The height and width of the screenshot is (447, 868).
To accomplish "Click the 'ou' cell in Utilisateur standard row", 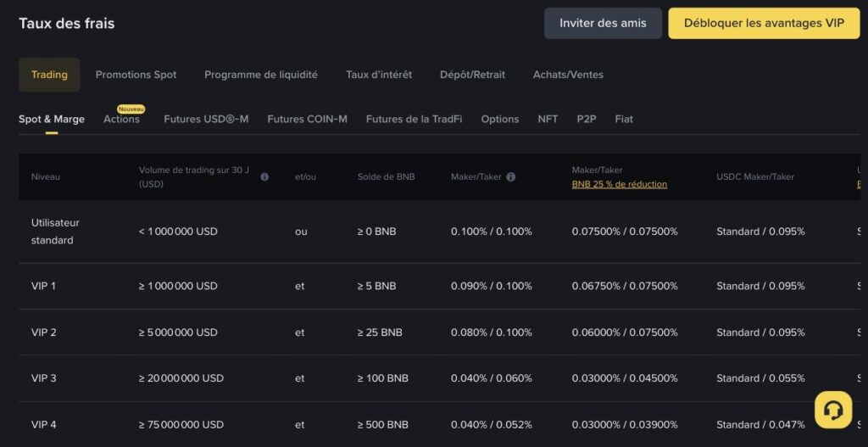I will click(x=301, y=232).
